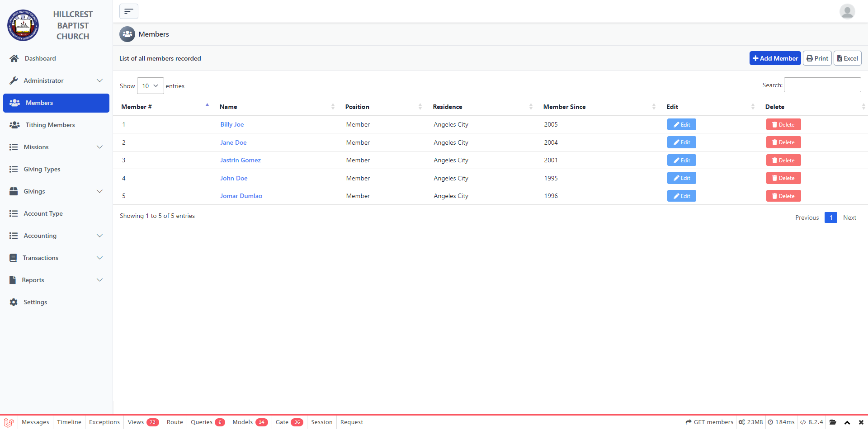The image size is (868, 430).
Task: Sort table by Member # column
Action: coord(137,107)
